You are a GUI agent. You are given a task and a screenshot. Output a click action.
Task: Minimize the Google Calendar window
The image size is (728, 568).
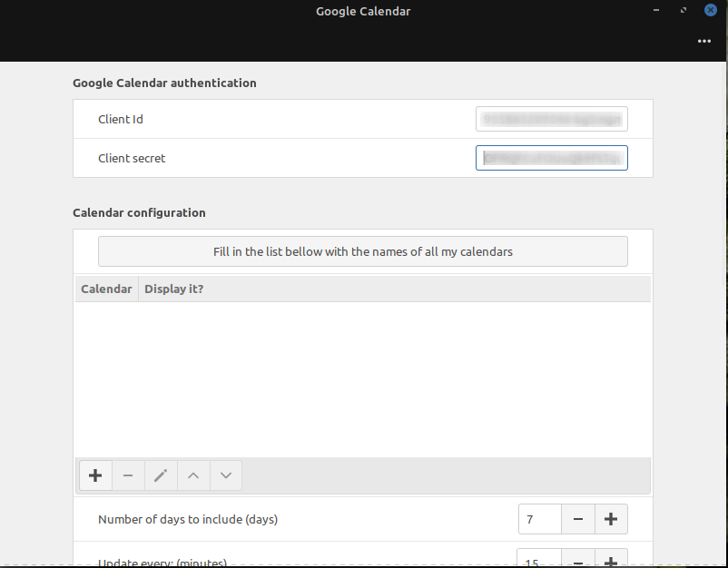pyautogui.click(x=656, y=10)
